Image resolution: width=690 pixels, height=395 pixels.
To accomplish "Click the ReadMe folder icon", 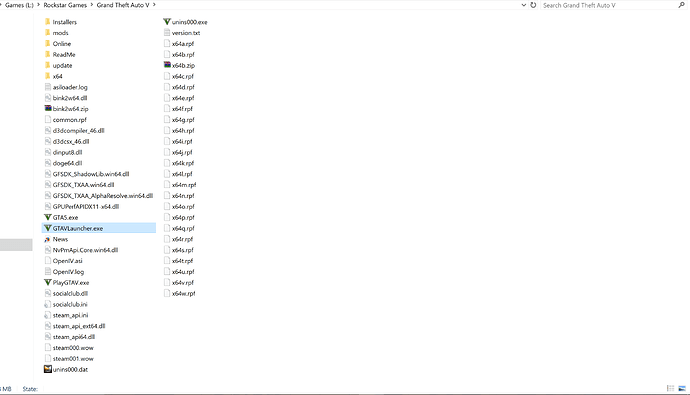I will pyautogui.click(x=48, y=55).
